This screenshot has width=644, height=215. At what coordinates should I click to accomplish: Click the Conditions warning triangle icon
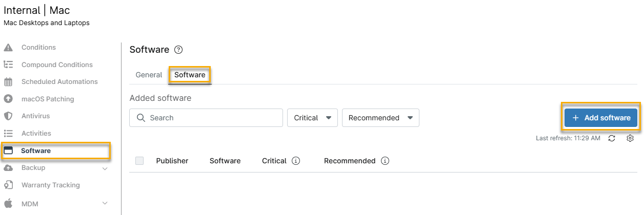click(x=8, y=48)
